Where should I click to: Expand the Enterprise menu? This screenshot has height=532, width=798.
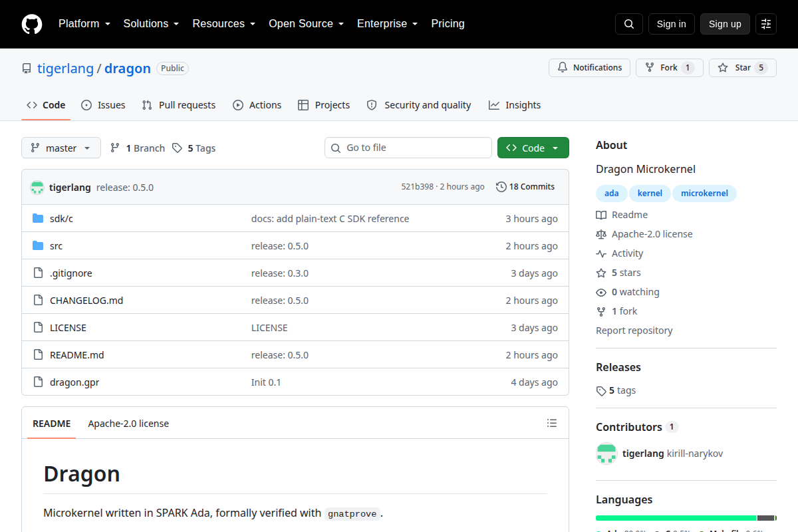387,24
